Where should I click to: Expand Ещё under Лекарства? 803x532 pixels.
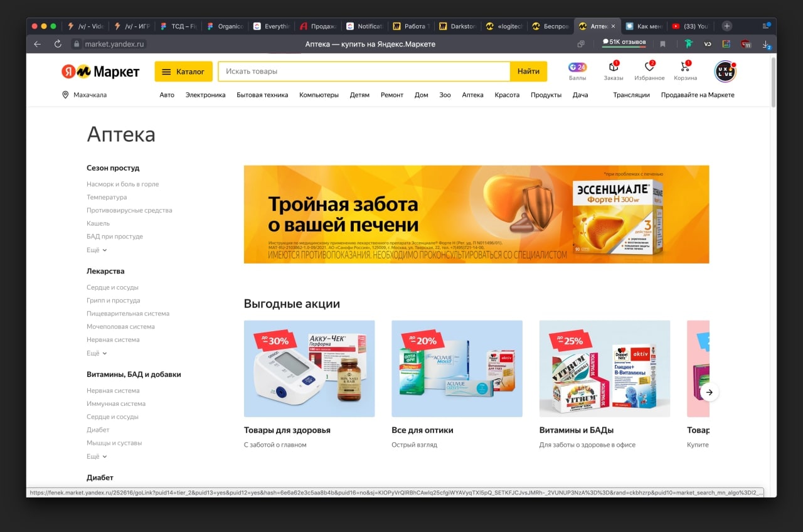97,353
